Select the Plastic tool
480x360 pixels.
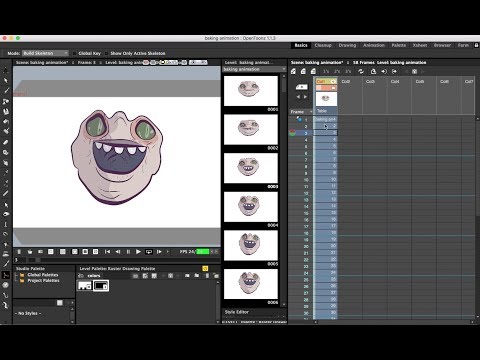pyautogui.click(x=5, y=305)
